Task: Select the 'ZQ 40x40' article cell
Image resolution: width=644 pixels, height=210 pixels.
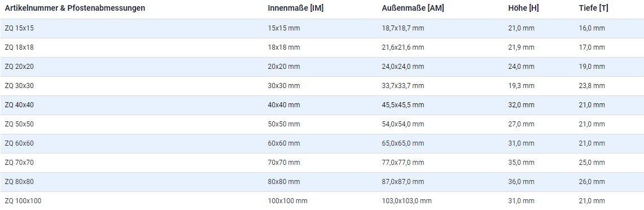Action: (x=19, y=105)
